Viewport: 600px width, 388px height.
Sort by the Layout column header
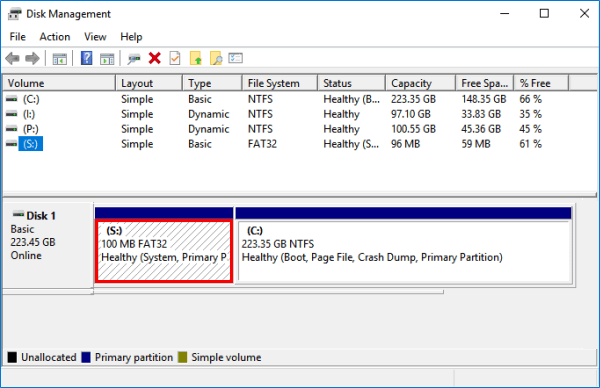[x=149, y=83]
